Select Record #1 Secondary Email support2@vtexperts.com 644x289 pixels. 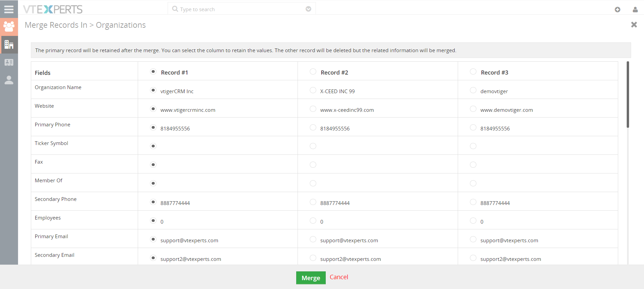point(153,258)
